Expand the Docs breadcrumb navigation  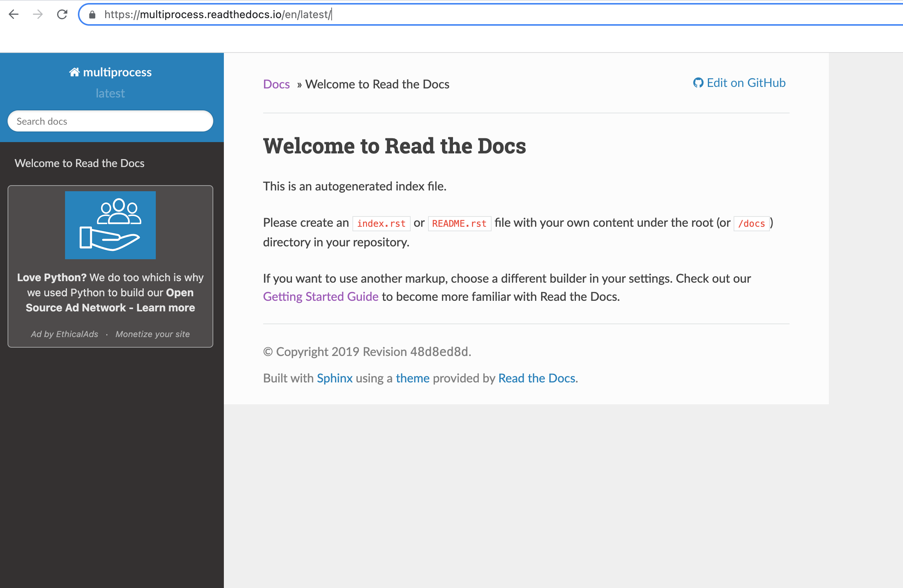[276, 84]
